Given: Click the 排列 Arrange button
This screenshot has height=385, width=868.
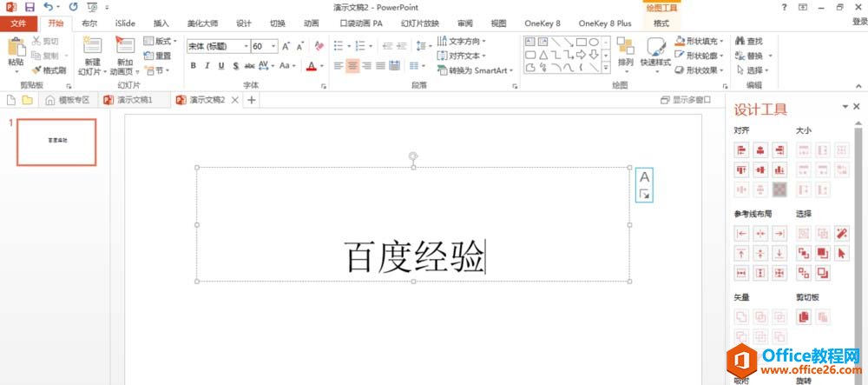Looking at the screenshot, I should 626,55.
